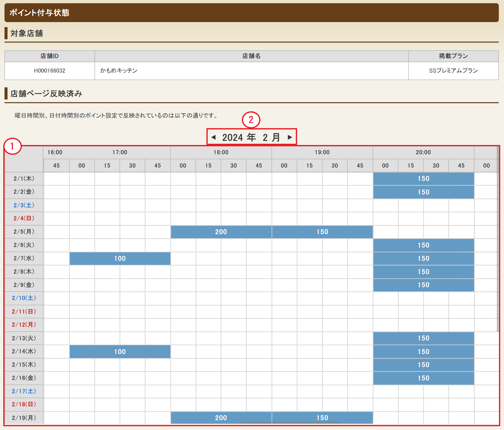Viewport: 504px width, 430px height.
Task: Select the 150 point block on 2/14(水)
Action: (x=423, y=352)
